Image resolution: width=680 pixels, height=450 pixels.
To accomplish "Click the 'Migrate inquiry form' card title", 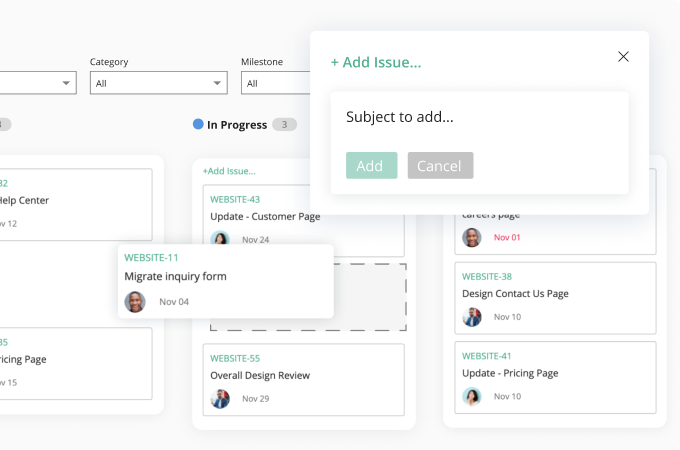I will point(175,277).
